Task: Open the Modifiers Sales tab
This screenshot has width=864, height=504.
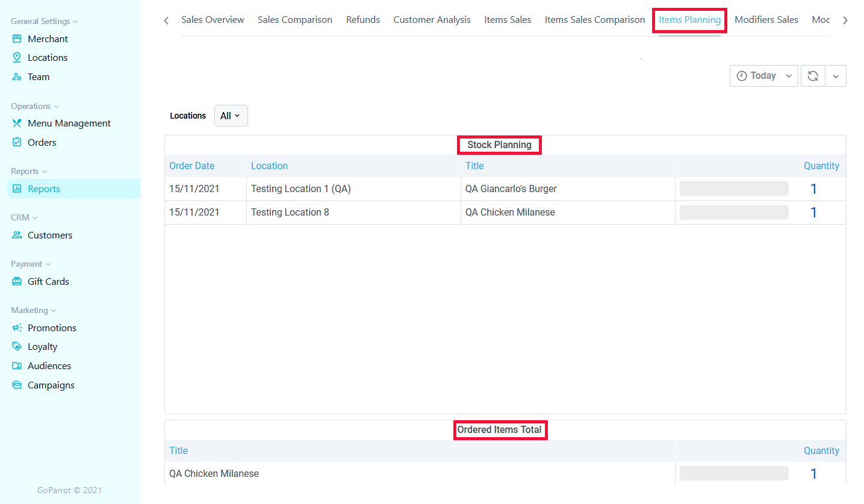Action: click(766, 20)
